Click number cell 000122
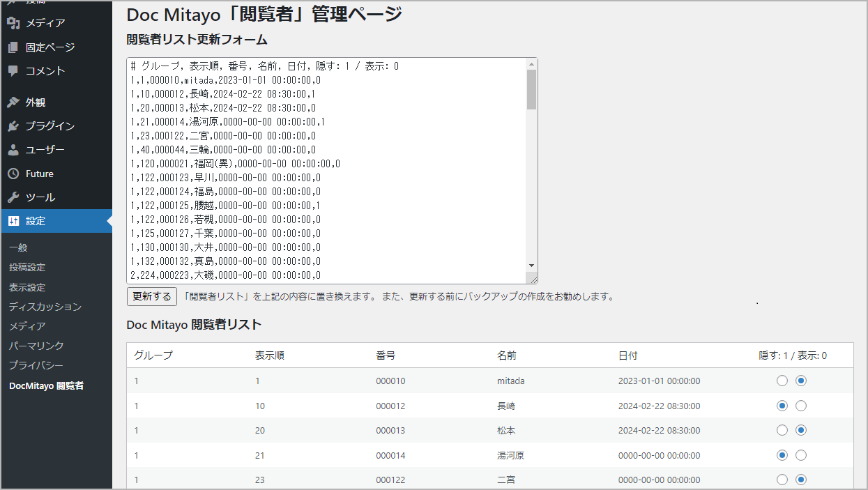Viewport: 868px width, 490px height. click(x=390, y=480)
